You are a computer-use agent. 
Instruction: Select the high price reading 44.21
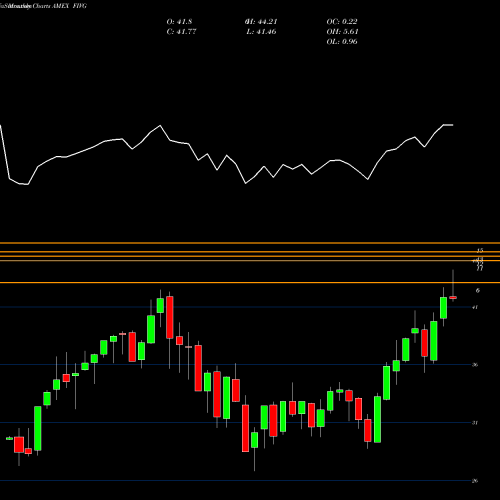pyautogui.click(x=261, y=22)
